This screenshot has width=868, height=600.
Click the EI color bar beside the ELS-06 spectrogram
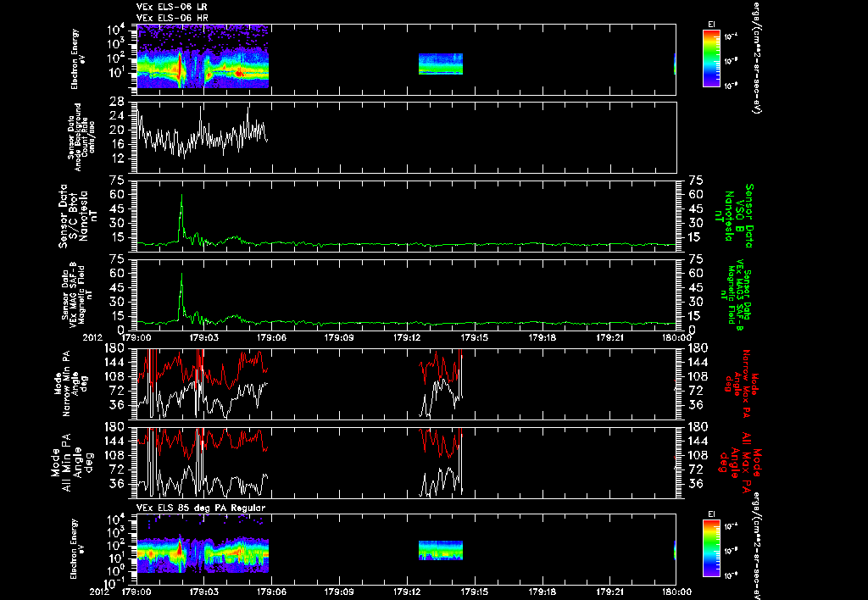click(711, 58)
